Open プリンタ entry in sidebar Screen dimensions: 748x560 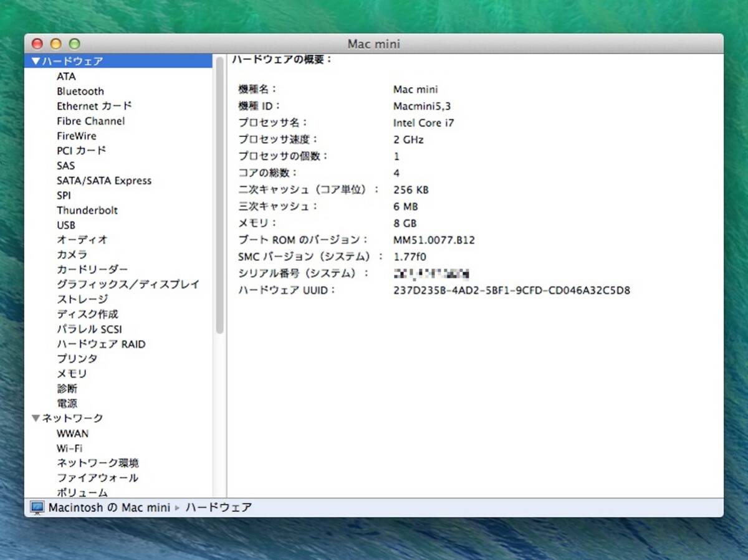tap(77, 359)
